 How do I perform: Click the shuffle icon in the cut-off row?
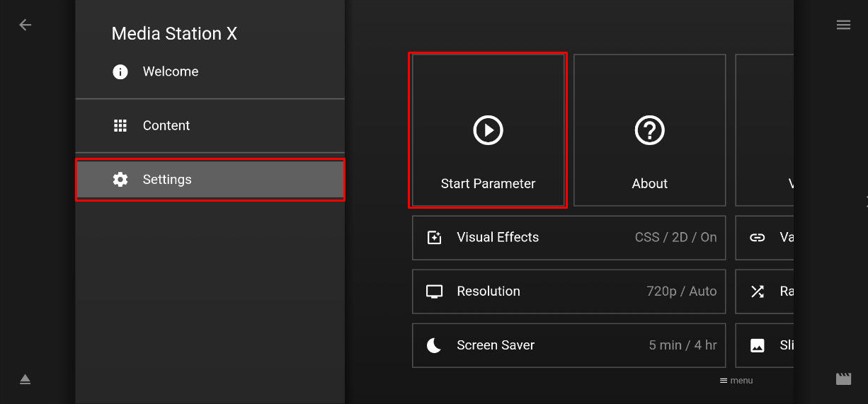pyautogui.click(x=757, y=292)
